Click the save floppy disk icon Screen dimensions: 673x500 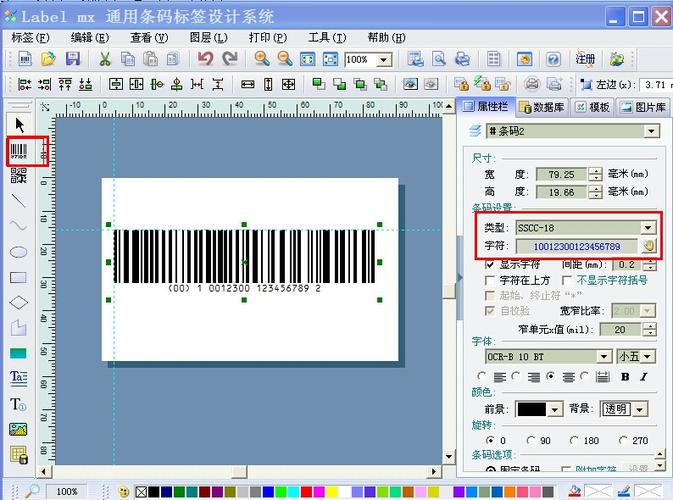(71, 60)
